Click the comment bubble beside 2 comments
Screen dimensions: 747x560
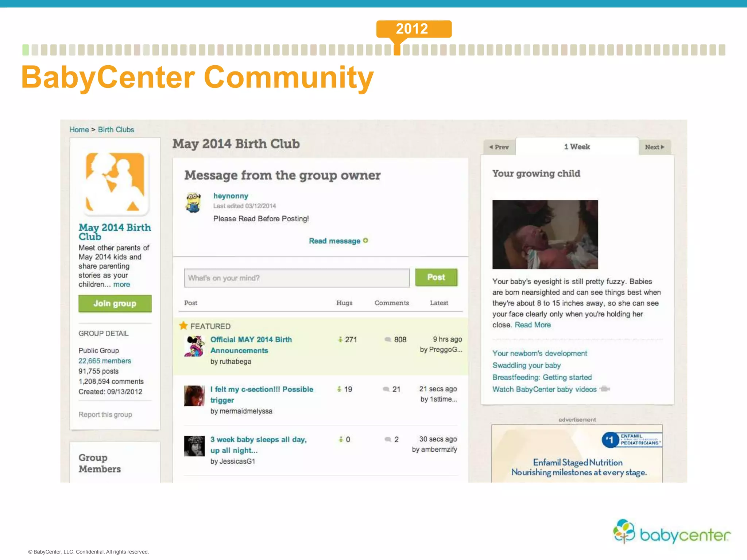[x=388, y=439]
